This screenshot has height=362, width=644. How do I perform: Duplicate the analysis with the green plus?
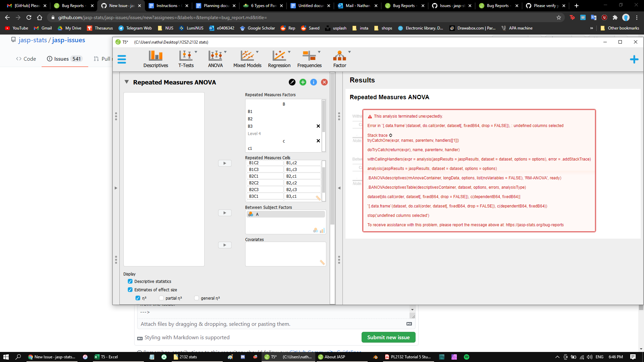(x=303, y=82)
